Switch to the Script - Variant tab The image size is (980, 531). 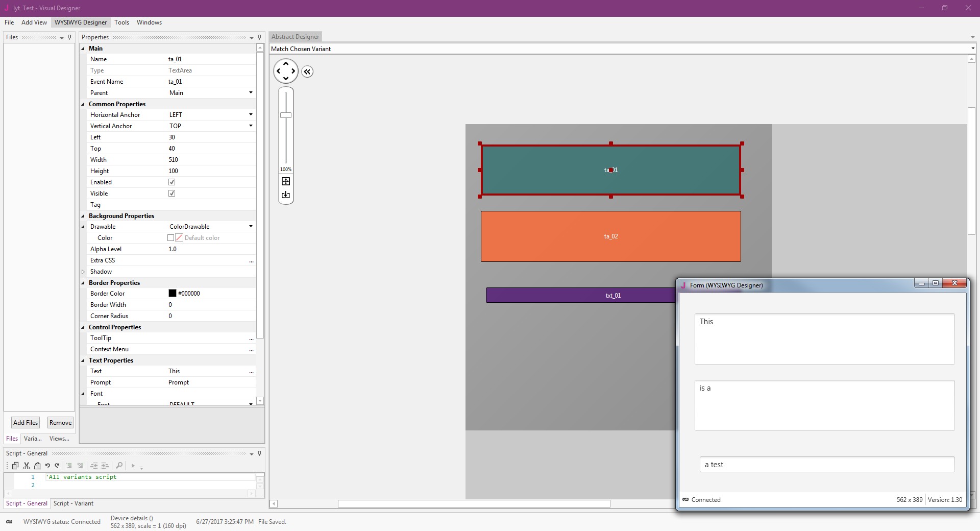point(73,503)
